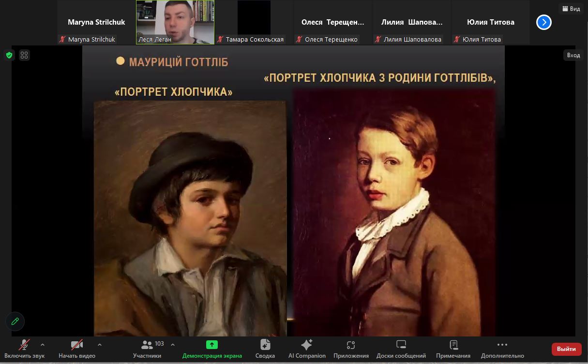Open the grid apps icon beside shield
Viewport: 588px width, 364px height.
tap(24, 55)
